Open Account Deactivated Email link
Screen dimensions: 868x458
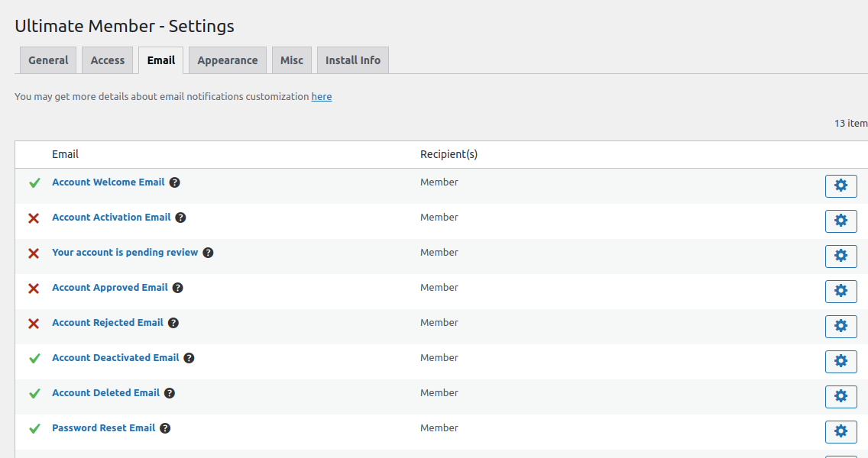[115, 358]
